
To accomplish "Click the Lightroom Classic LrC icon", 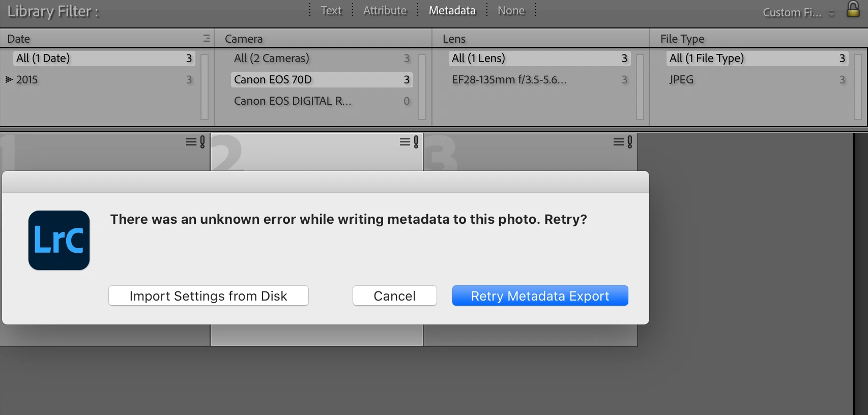I will click(59, 240).
